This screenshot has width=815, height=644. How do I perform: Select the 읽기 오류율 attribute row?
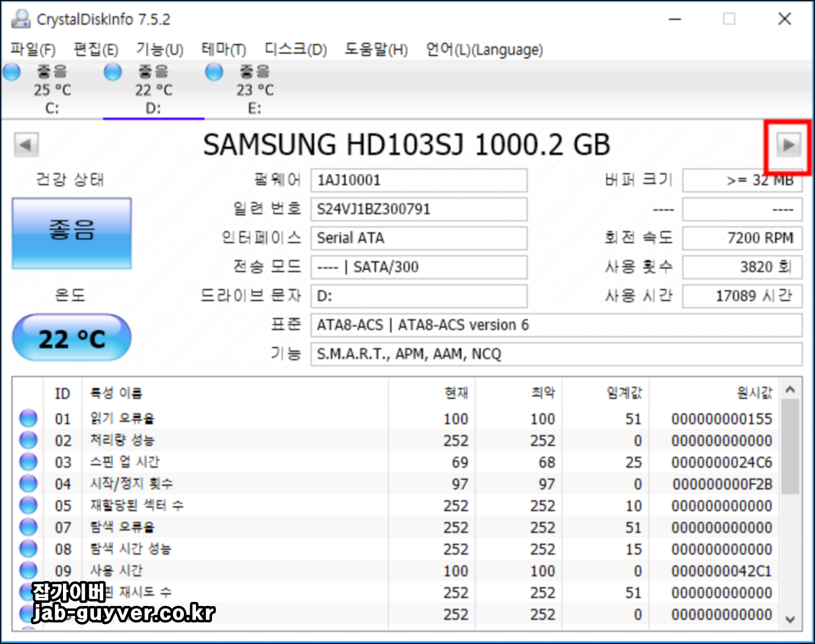coord(396,418)
